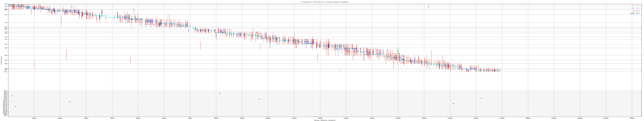Click the UCSF green legend marker
The image size is (644, 121).
coord(638,12)
